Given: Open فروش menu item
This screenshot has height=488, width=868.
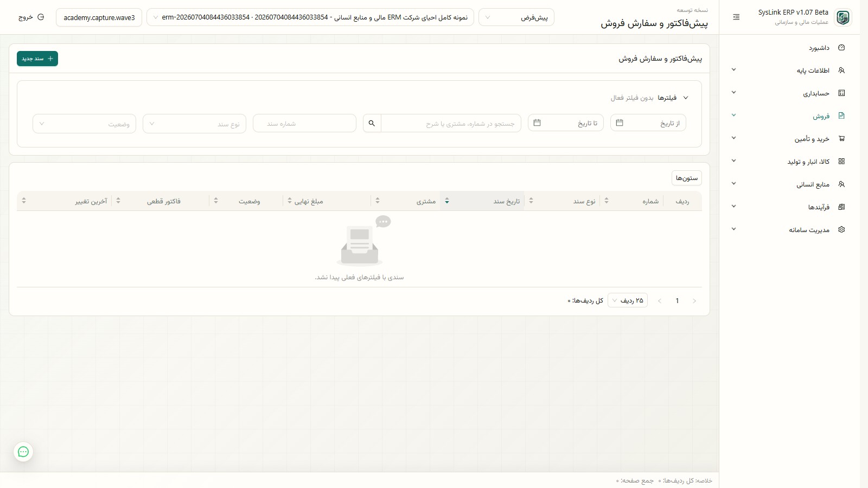Looking at the screenshot, I should [789, 116].
